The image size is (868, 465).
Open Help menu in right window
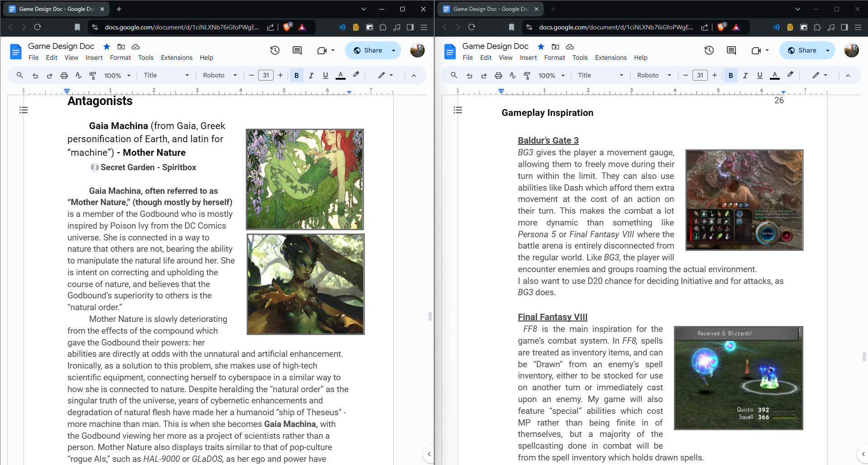click(x=640, y=58)
